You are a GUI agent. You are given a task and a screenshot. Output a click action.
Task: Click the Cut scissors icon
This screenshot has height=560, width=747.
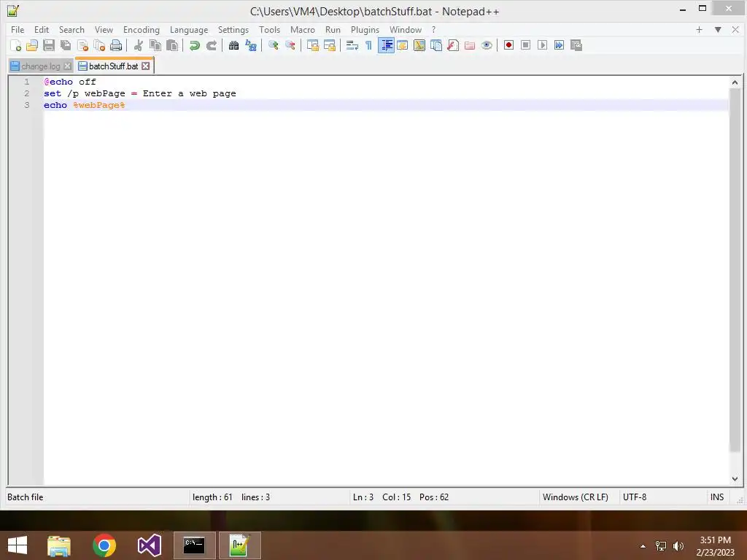138,45
